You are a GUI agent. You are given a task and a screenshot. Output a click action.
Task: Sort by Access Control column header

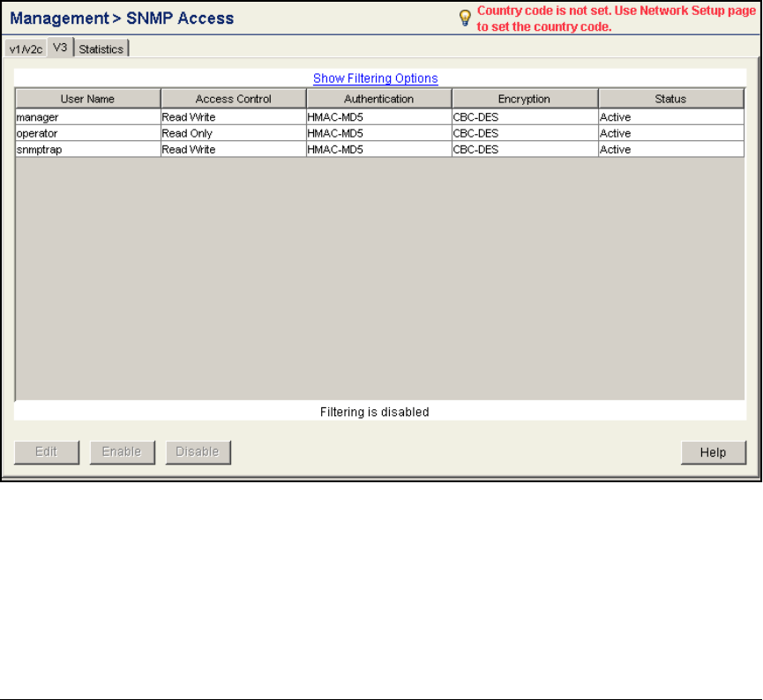[233, 99]
